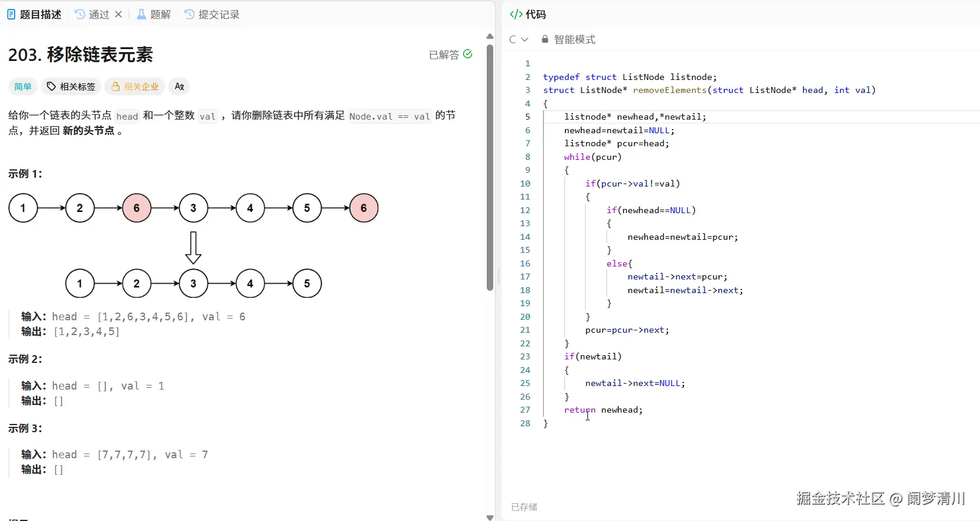The height and width of the screenshot is (521, 980).
Task: Click 'pcur=pcur->next;' code line
Action: tap(627, 330)
